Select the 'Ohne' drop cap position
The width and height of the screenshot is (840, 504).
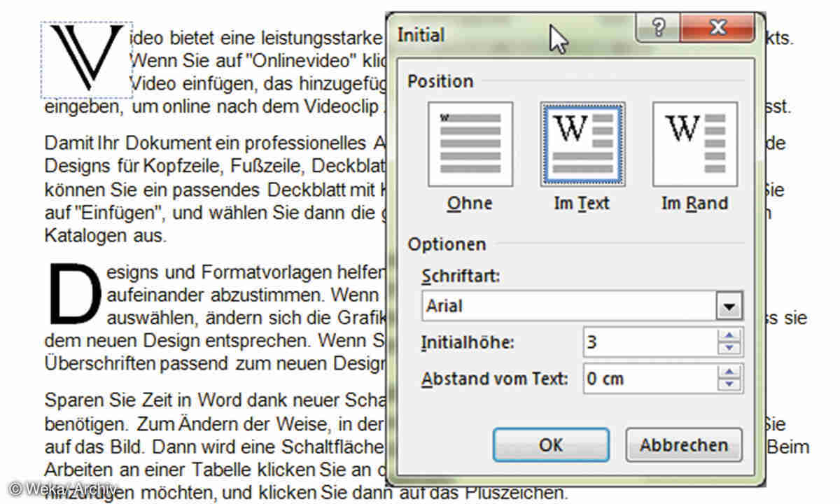(x=470, y=143)
